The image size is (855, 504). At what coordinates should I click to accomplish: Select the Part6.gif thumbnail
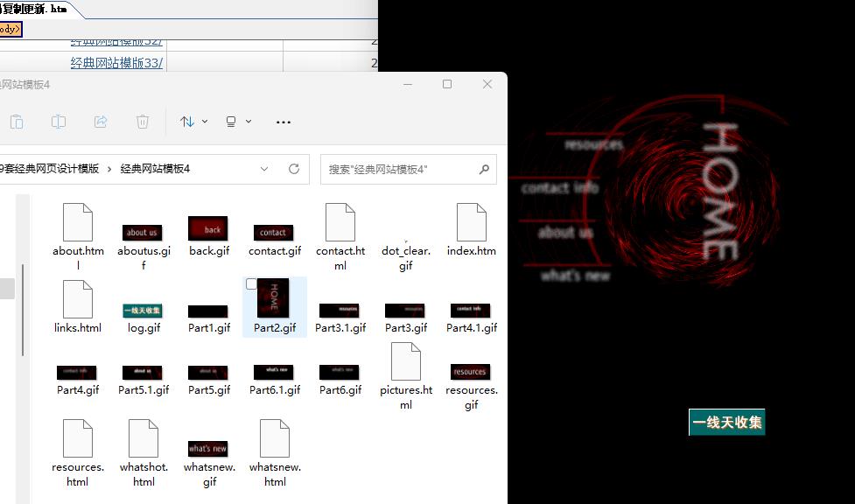[x=340, y=372]
